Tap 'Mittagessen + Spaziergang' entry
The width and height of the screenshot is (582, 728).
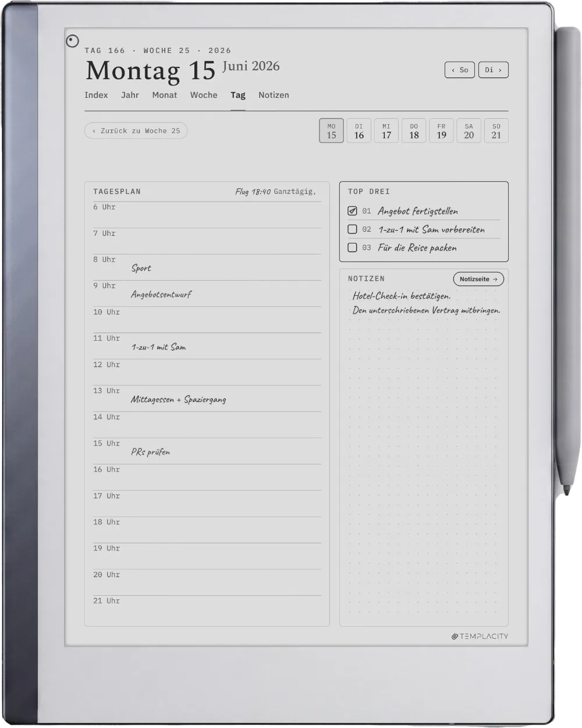pos(178,400)
